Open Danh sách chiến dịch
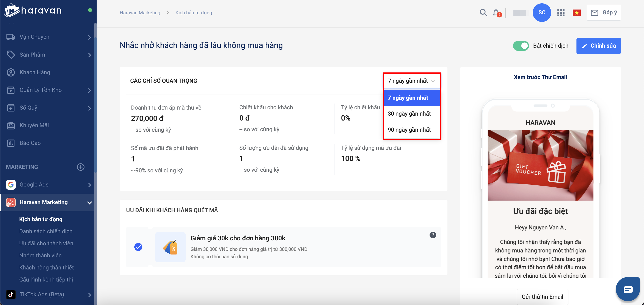 click(46, 231)
